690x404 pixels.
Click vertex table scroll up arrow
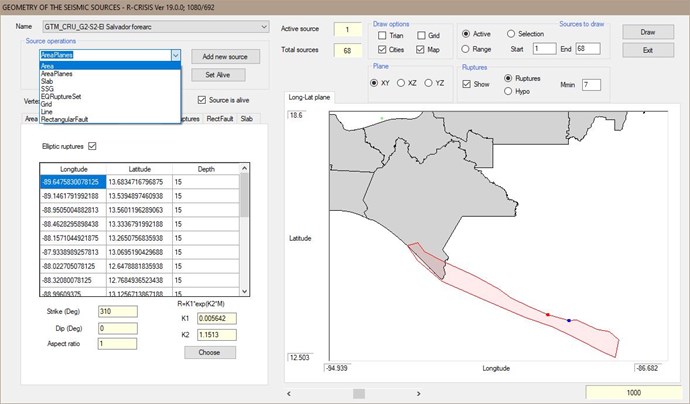(245, 168)
